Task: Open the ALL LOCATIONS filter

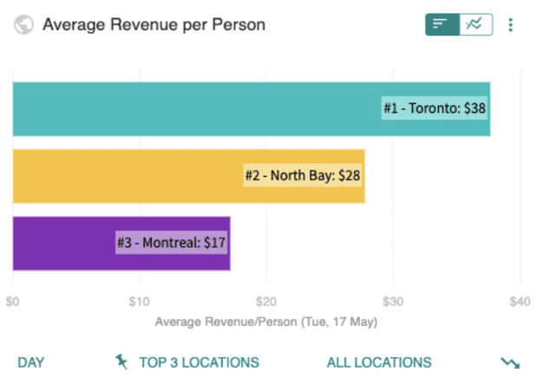Action: pos(379,363)
